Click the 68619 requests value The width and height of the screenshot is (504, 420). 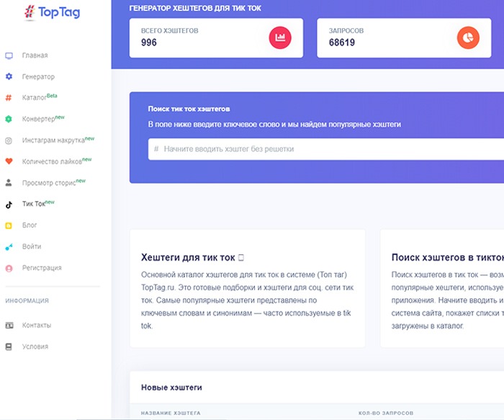[x=342, y=43]
